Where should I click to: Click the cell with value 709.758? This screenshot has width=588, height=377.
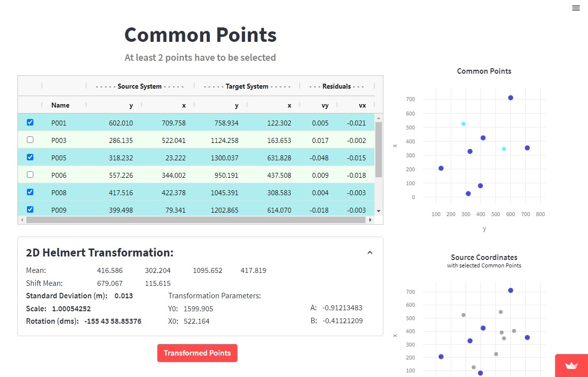(174, 123)
